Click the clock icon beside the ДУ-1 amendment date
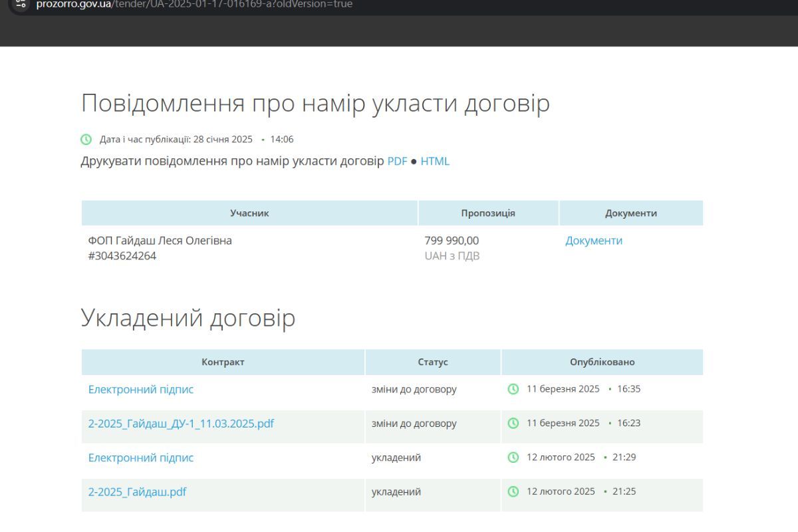This screenshot has width=798, height=532. [513, 423]
